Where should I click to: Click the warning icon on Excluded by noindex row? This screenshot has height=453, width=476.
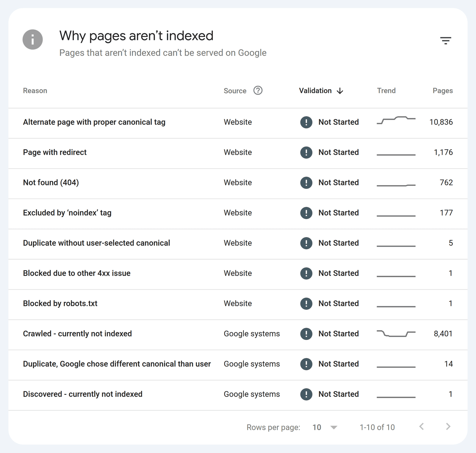[x=306, y=213]
